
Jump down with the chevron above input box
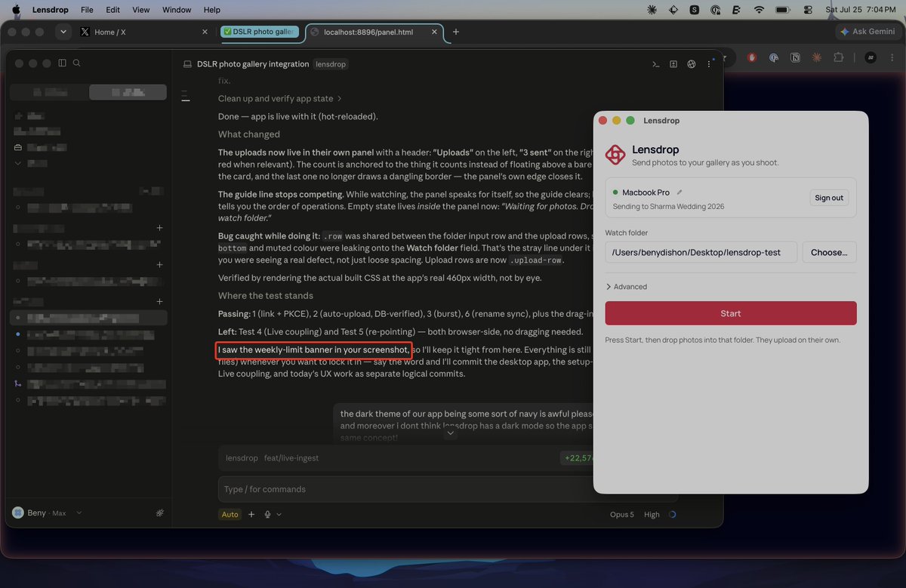point(450,433)
